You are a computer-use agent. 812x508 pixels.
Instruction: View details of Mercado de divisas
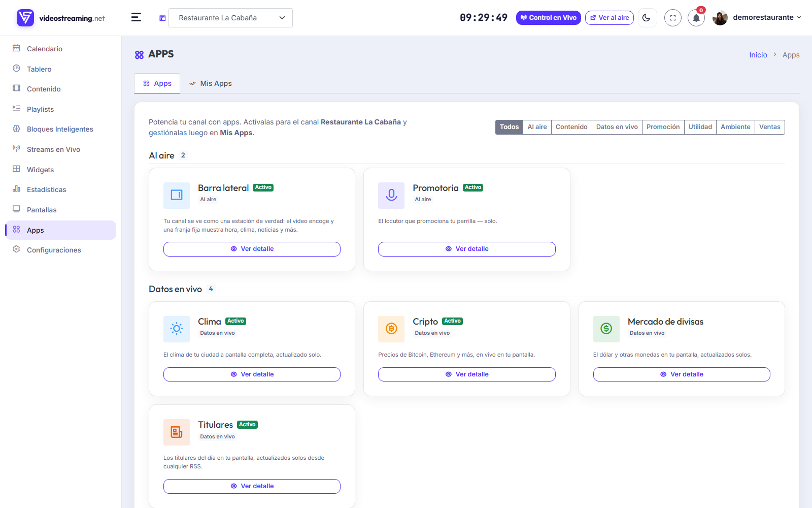tap(682, 374)
